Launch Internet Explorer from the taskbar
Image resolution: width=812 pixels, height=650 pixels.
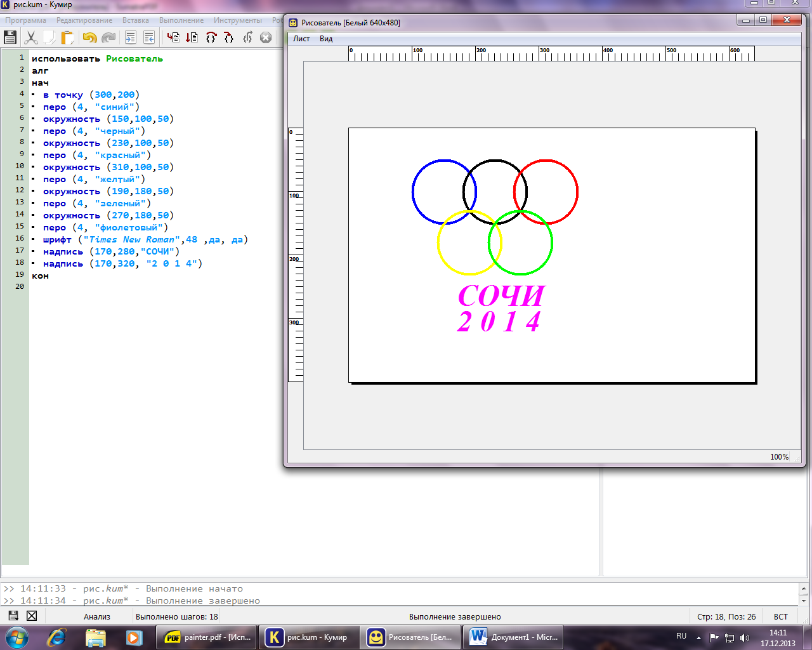click(x=56, y=637)
